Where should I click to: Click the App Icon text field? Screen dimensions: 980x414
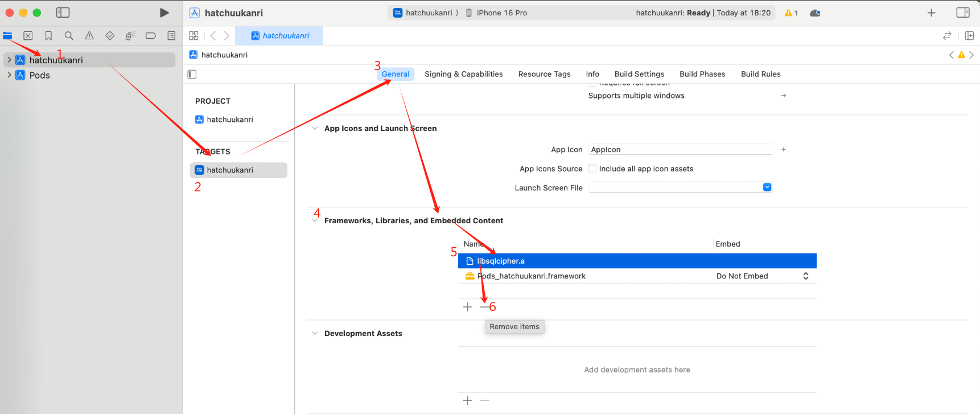[x=680, y=150]
